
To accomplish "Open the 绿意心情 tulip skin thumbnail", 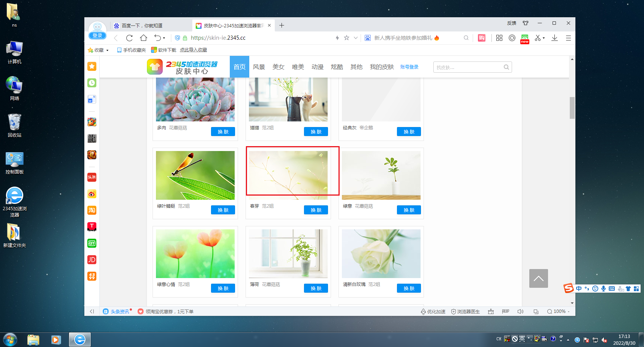I will point(195,254).
